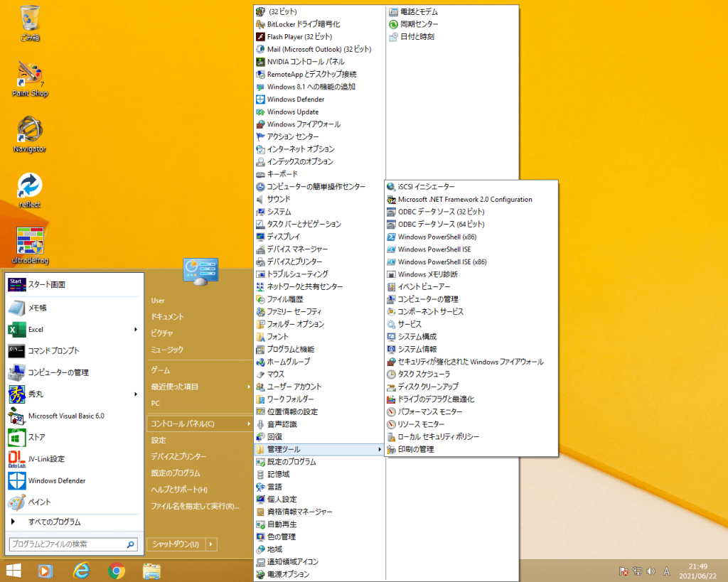
Task: Click the Microsoft Visual Basic 6.0 icon
Action: click(17, 416)
